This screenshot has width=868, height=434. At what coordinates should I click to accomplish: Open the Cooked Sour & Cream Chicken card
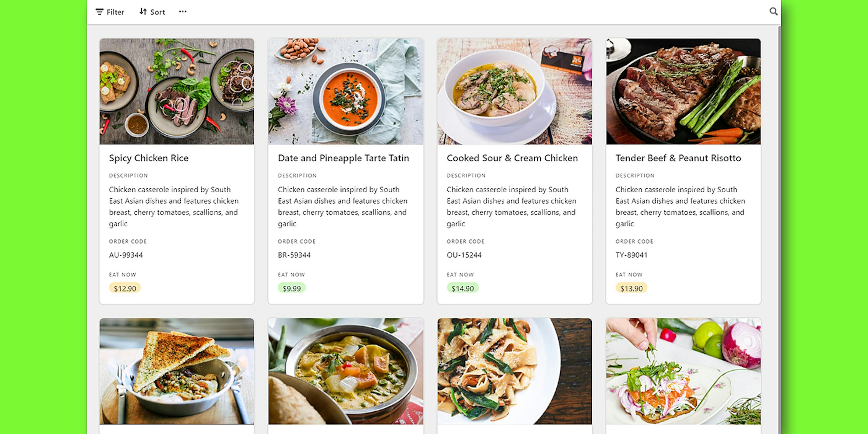[512, 158]
